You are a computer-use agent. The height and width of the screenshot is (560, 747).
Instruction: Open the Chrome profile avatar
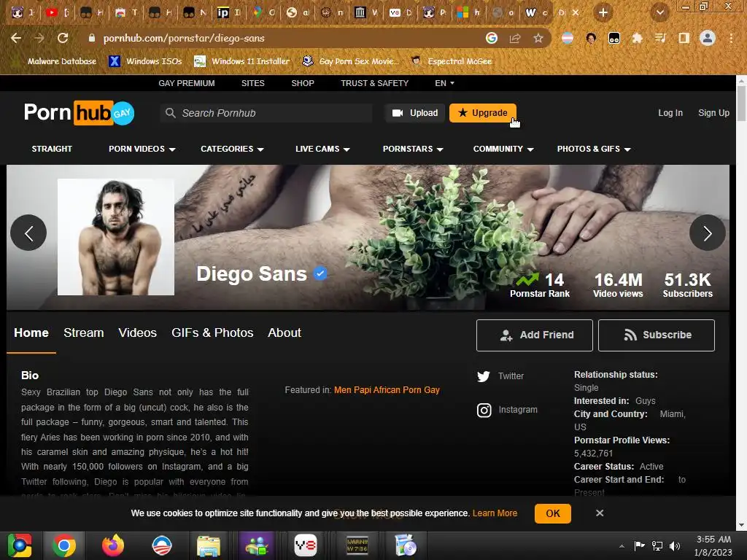[x=708, y=38]
